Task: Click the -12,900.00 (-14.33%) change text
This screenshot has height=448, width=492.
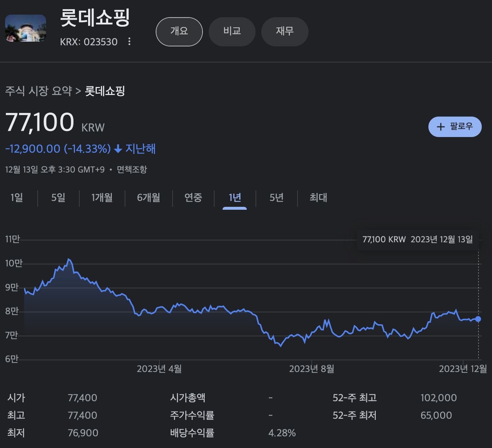Action: click(x=58, y=149)
